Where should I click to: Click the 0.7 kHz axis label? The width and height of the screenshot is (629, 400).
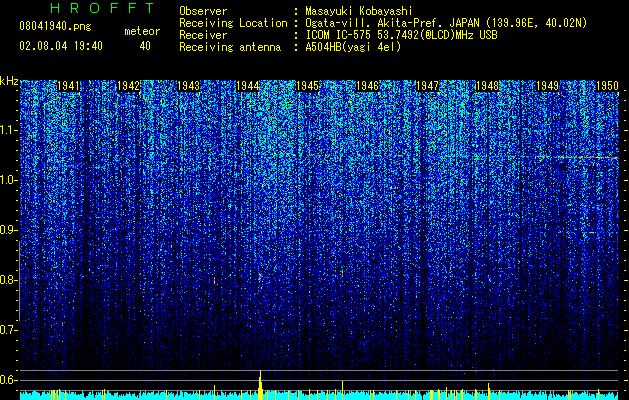[8, 330]
